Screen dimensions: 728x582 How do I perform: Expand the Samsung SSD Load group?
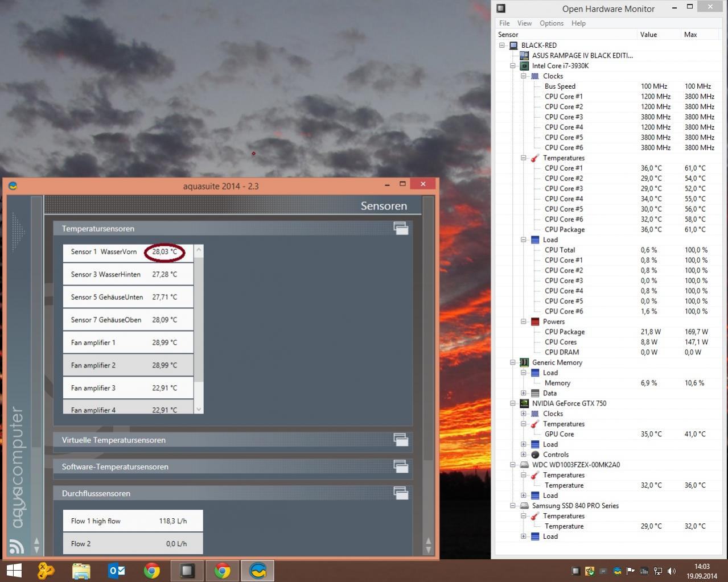coord(524,536)
